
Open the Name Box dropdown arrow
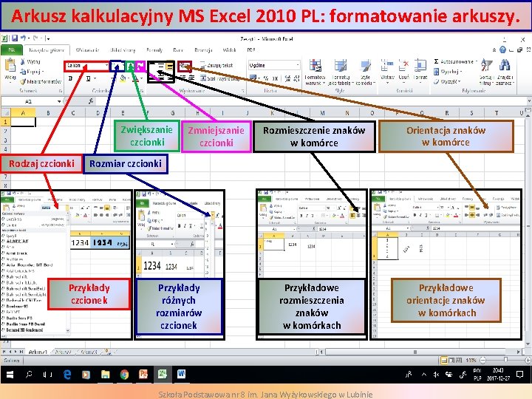[59, 101]
